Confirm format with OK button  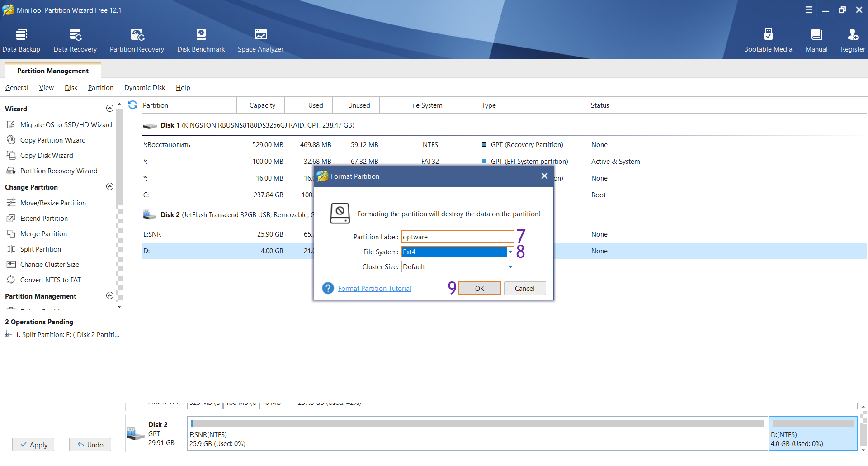point(480,288)
